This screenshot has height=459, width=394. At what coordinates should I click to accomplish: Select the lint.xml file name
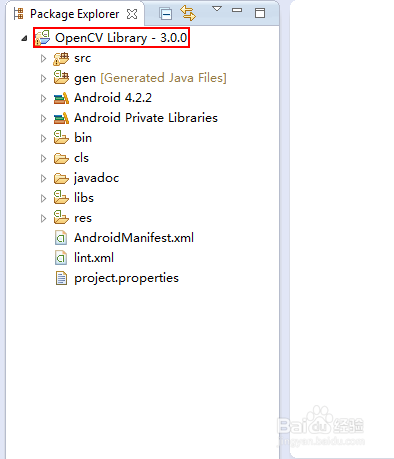tap(94, 258)
